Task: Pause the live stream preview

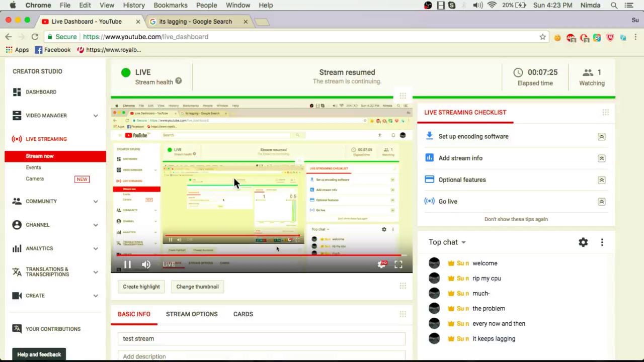Action: tap(127, 264)
